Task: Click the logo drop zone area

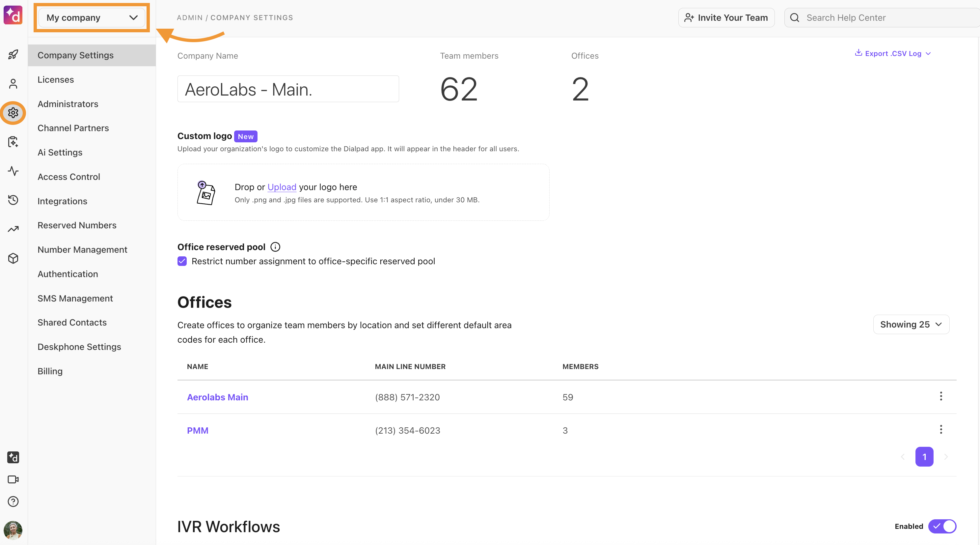Action: pyautogui.click(x=363, y=192)
